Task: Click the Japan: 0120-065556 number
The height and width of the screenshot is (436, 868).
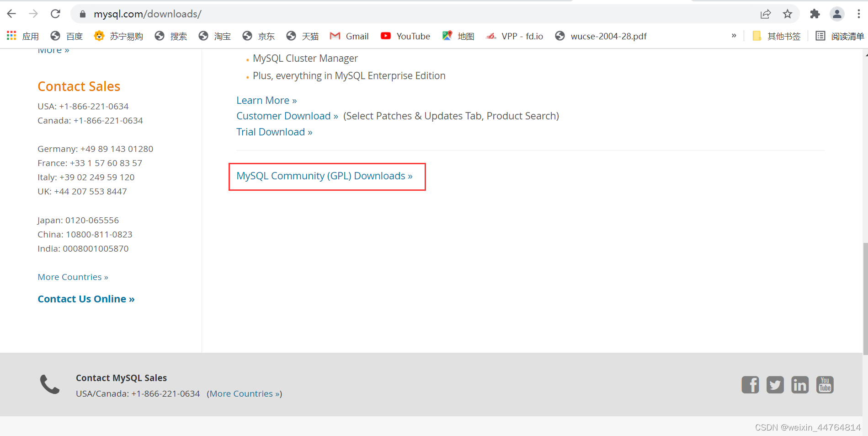Action: click(x=78, y=220)
